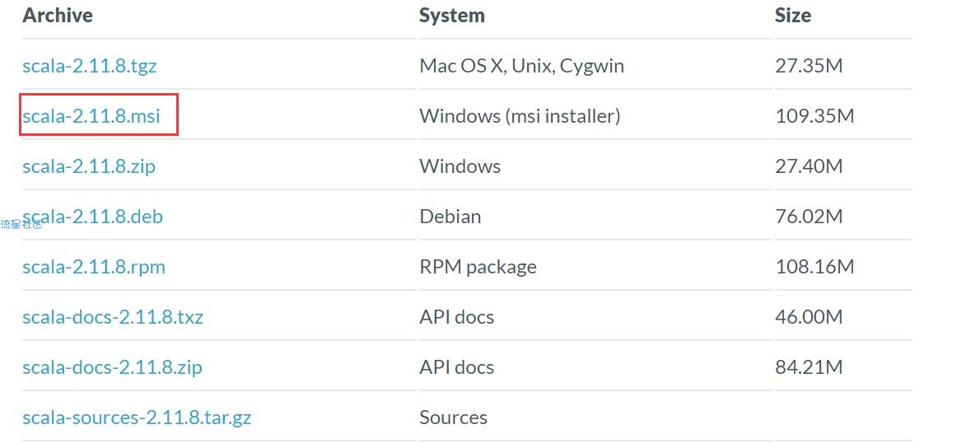The width and height of the screenshot is (980, 448).
Task: Download the scala-2.11.8.tgz archive
Action: (90, 66)
